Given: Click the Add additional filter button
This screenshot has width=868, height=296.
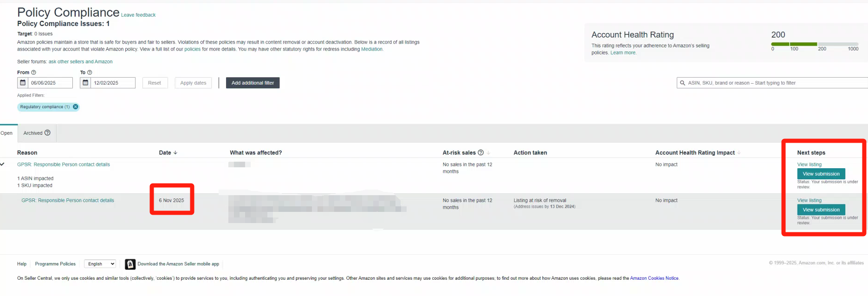Looking at the screenshot, I should coord(253,83).
